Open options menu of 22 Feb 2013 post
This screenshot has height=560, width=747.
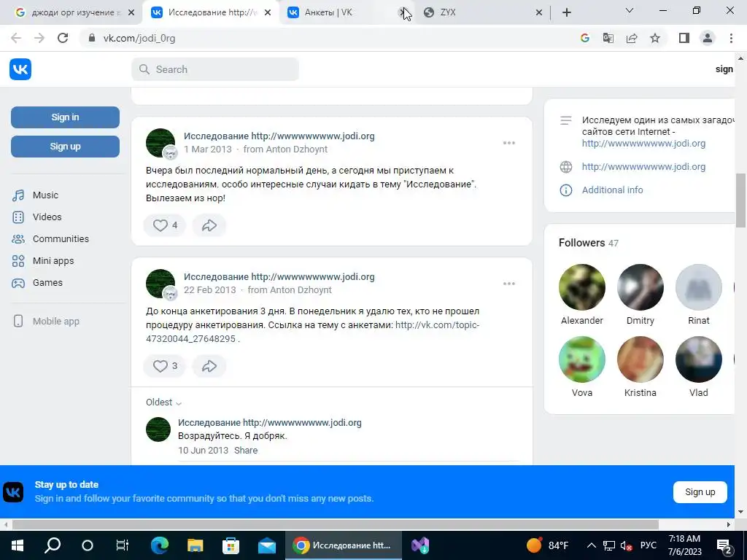coord(508,284)
